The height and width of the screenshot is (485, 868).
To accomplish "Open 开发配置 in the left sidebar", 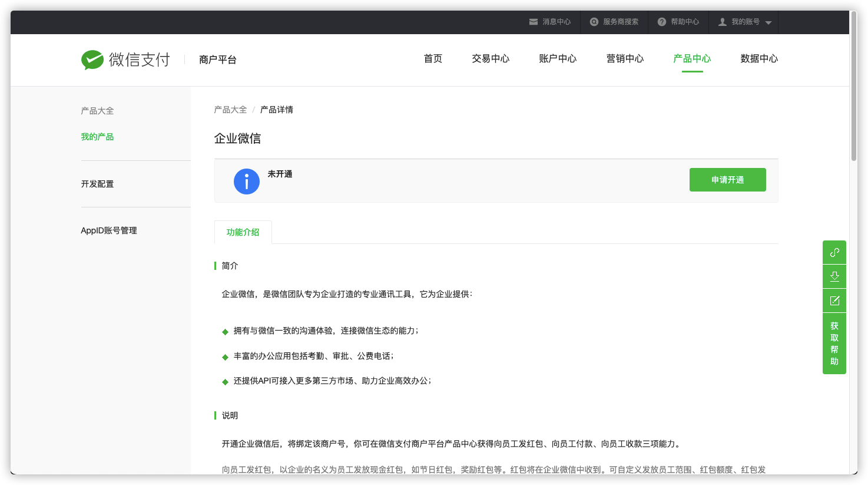I will [x=97, y=184].
